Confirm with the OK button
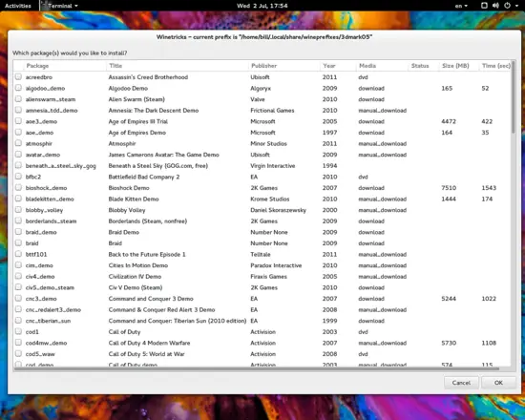Screen dimensions: 525x420 498,383
